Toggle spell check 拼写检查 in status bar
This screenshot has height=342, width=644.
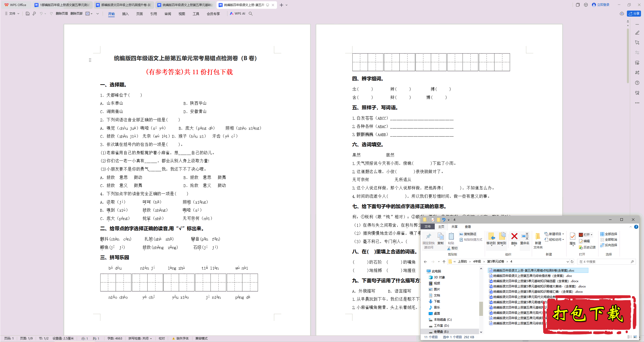[140, 338]
